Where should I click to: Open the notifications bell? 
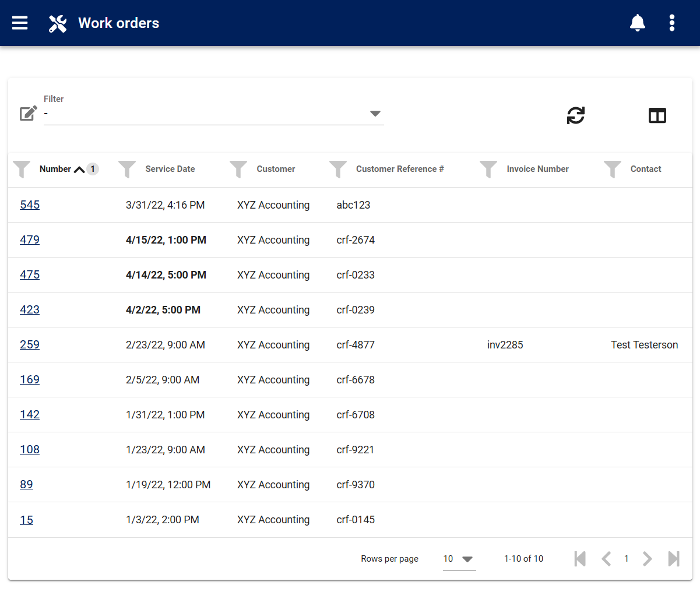coord(638,23)
